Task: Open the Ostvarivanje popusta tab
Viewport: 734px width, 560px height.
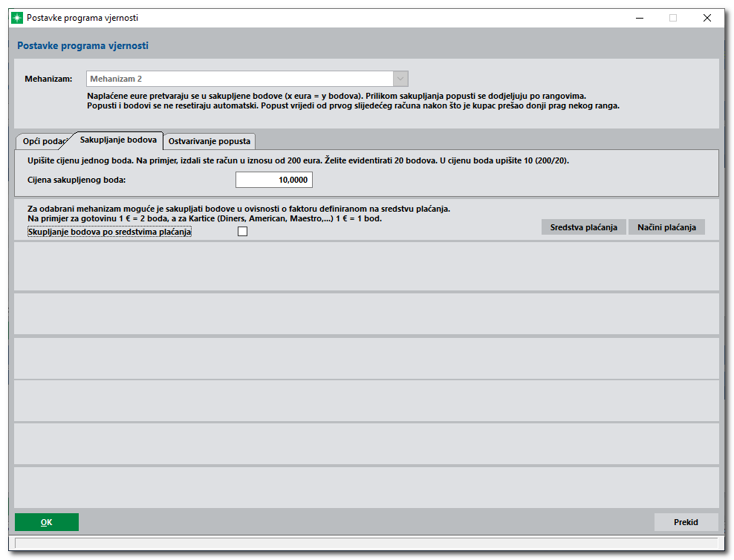Action: pos(210,141)
